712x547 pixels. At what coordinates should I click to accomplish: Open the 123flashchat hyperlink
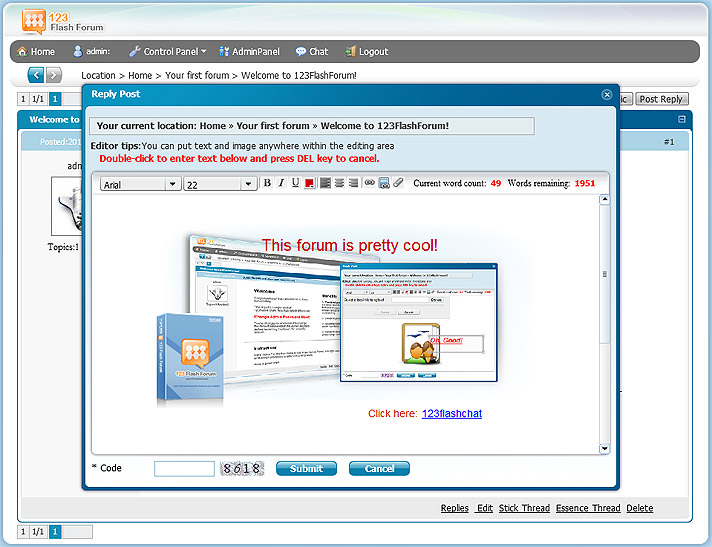coord(451,413)
